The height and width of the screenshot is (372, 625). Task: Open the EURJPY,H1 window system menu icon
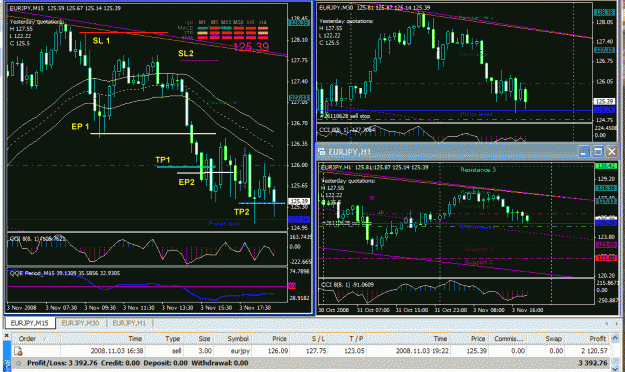click(321, 152)
